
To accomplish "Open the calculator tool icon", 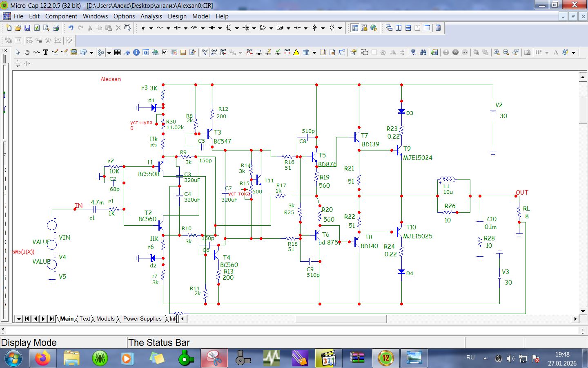I will [x=438, y=28].
